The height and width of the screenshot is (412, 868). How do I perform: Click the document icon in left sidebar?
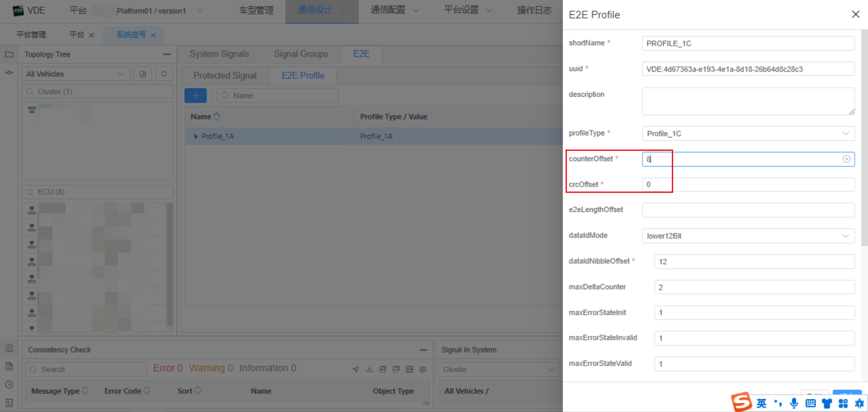pos(9,366)
